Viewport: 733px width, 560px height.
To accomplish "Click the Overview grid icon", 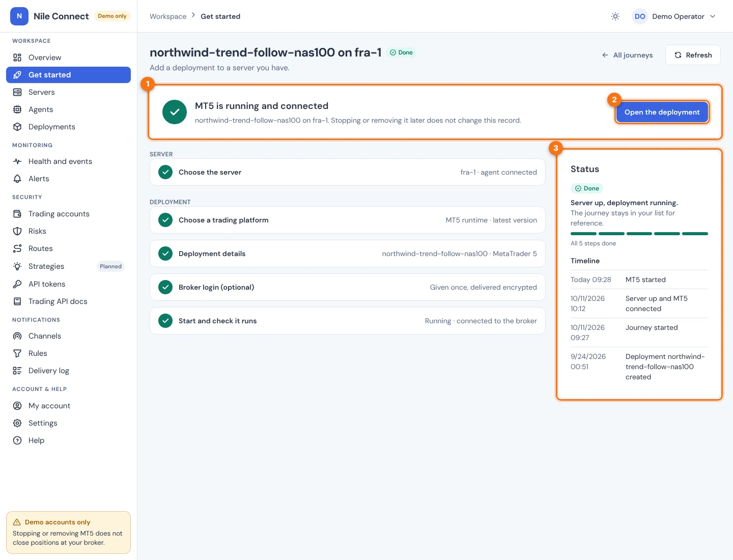I will click(17, 58).
